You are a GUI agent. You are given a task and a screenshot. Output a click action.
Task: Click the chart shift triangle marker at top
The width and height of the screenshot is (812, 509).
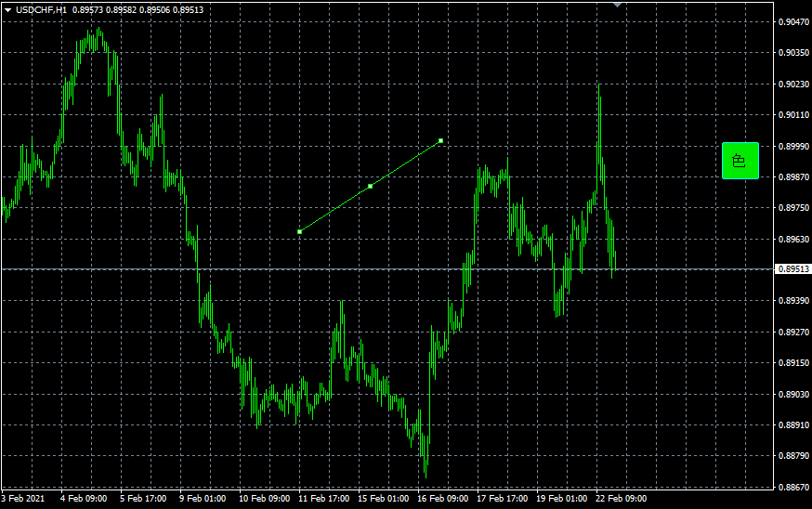617,6
